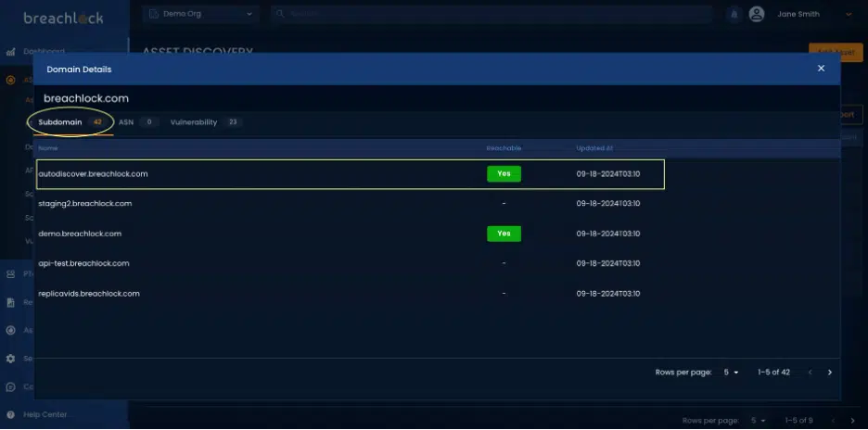
Task: Open Settings gear icon in sidebar
Action: [x=10, y=359]
